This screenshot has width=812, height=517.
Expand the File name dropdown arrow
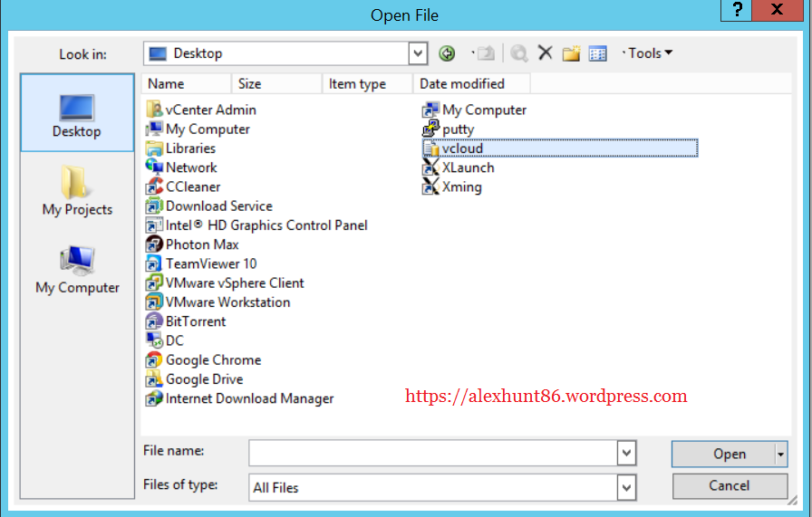[626, 453]
